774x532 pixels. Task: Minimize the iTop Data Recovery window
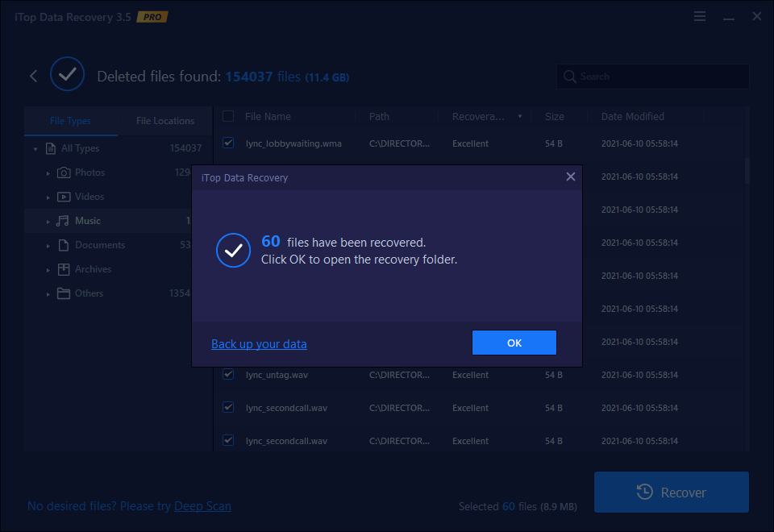click(x=729, y=19)
